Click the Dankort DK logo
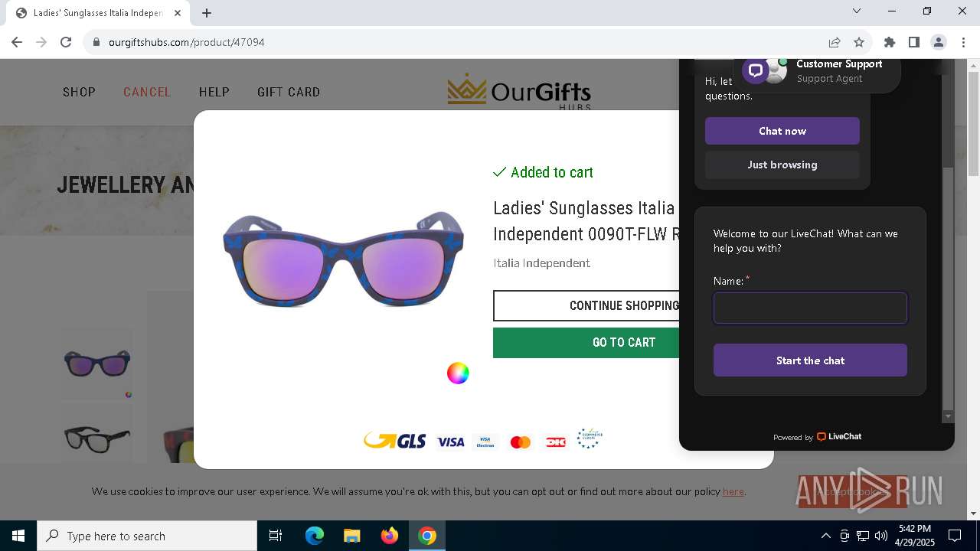The image size is (980, 551). (x=556, y=442)
